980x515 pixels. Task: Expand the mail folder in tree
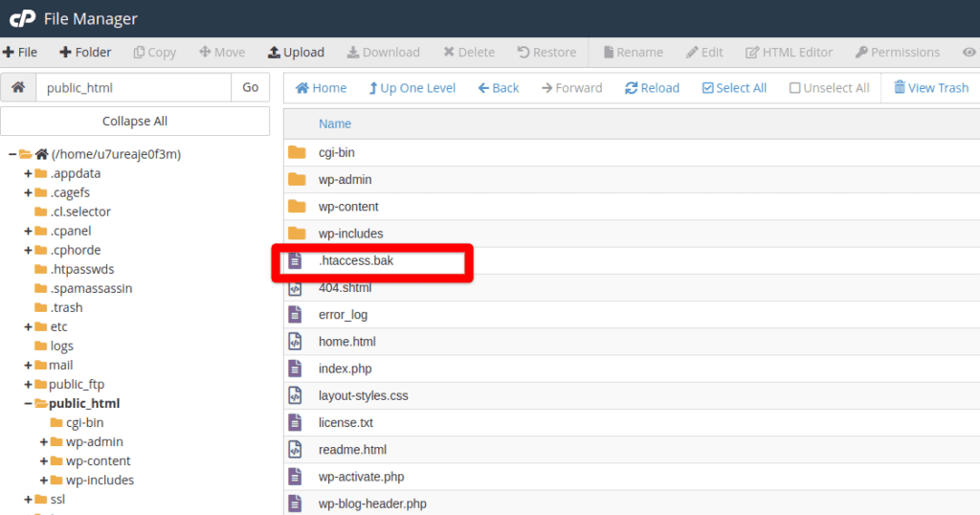[x=29, y=365]
